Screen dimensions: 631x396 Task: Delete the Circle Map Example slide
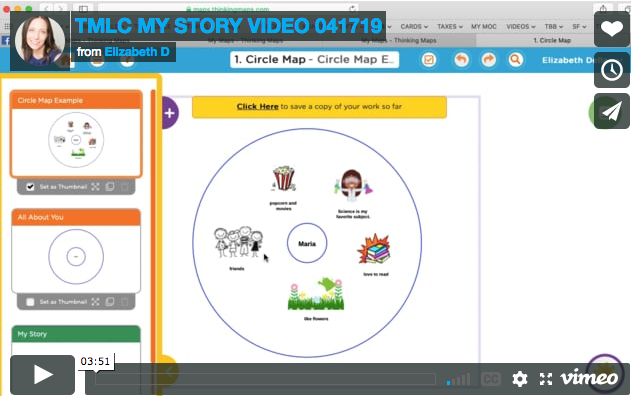coord(125,187)
